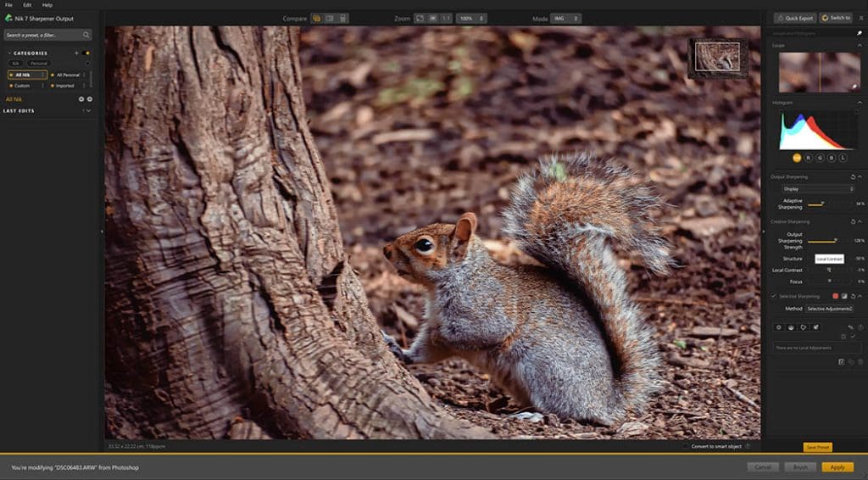Image resolution: width=868 pixels, height=480 pixels.
Task: Toggle the Selective Sharpening checkbox
Action: point(774,296)
